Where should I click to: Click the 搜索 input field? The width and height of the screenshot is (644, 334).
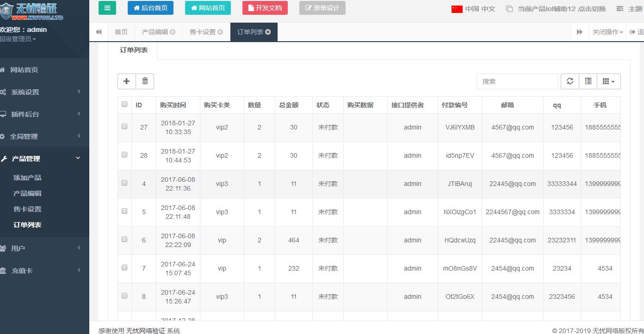pos(517,81)
